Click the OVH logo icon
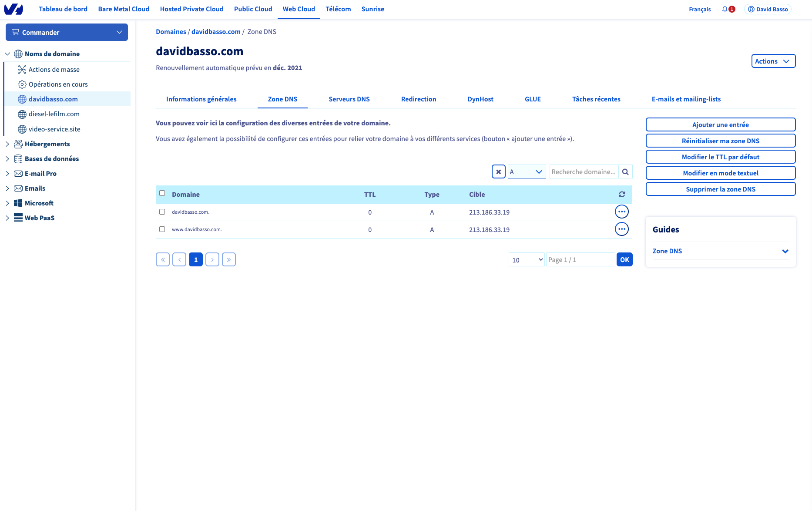 pos(13,9)
